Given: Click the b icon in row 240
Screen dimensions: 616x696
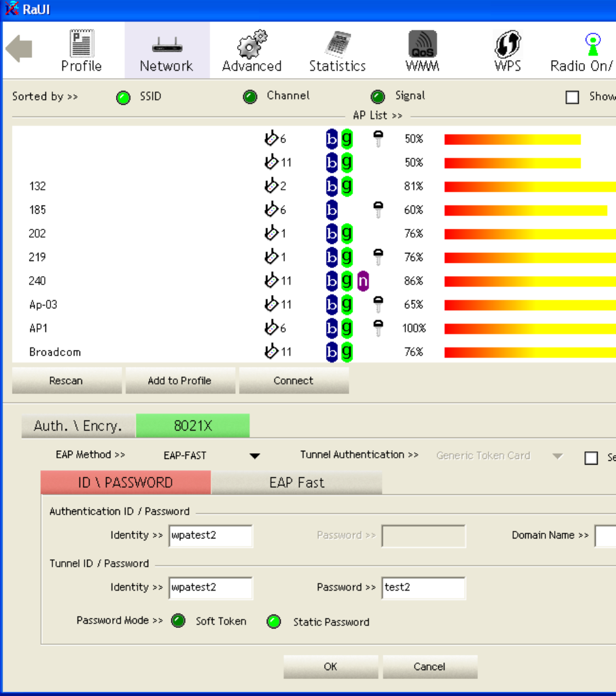Looking at the screenshot, I should pos(332,281).
